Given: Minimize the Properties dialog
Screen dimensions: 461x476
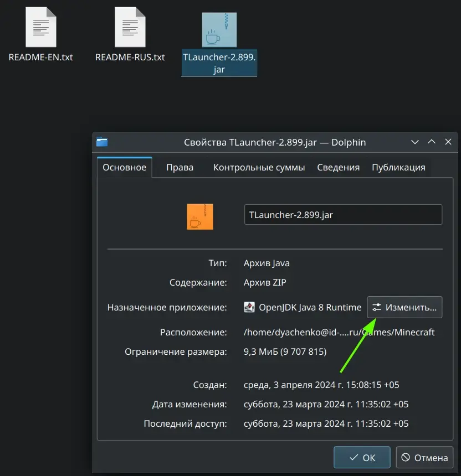Looking at the screenshot, I should coord(415,142).
